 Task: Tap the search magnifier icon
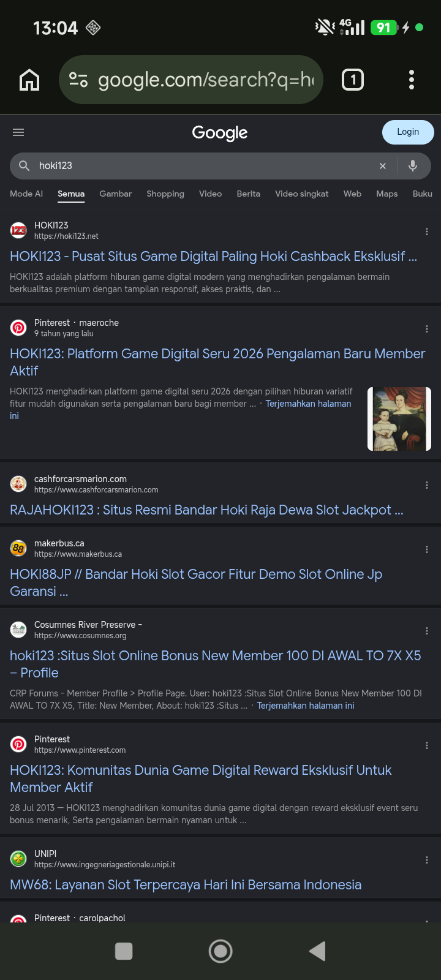[24, 165]
